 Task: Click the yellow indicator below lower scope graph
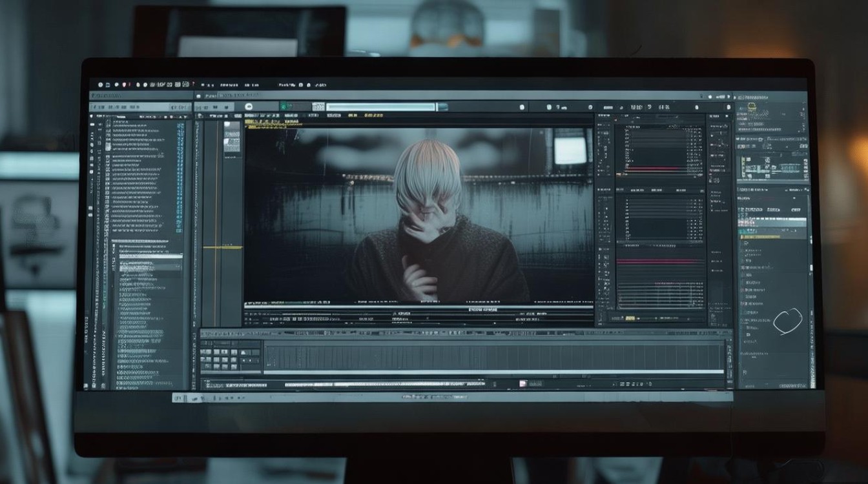click(630, 318)
